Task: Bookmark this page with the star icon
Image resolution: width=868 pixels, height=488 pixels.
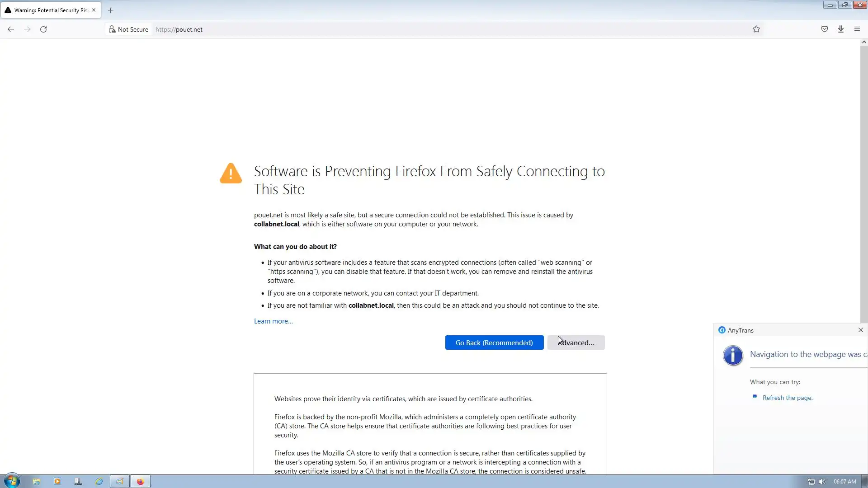Action: pos(756,29)
